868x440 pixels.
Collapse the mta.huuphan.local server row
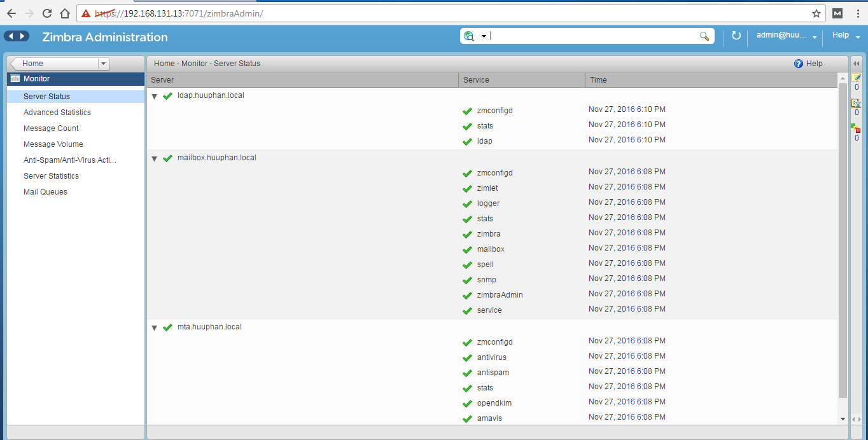click(155, 328)
